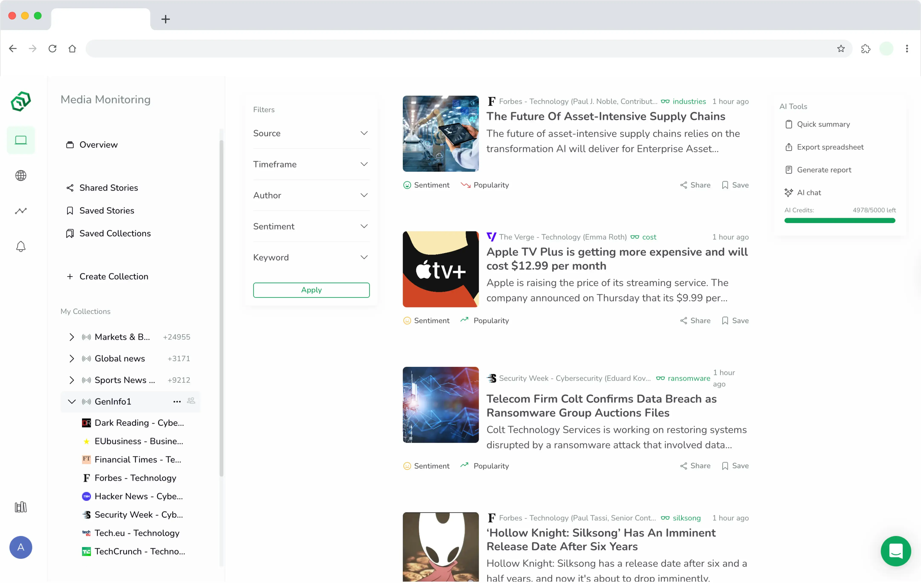Image resolution: width=921 pixels, height=588 pixels.
Task: Save the Supply Chains article
Action: (x=735, y=185)
